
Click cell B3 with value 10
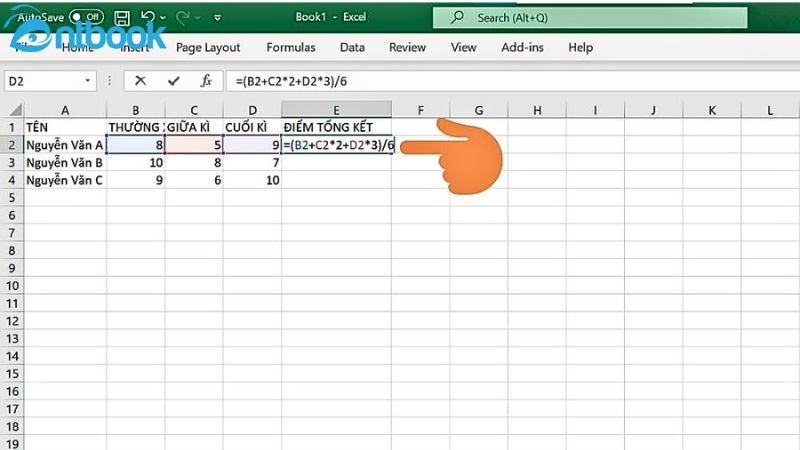point(136,163)
